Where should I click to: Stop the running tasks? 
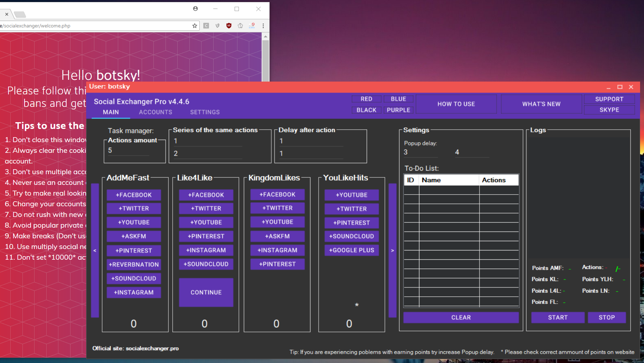(607, 317)
